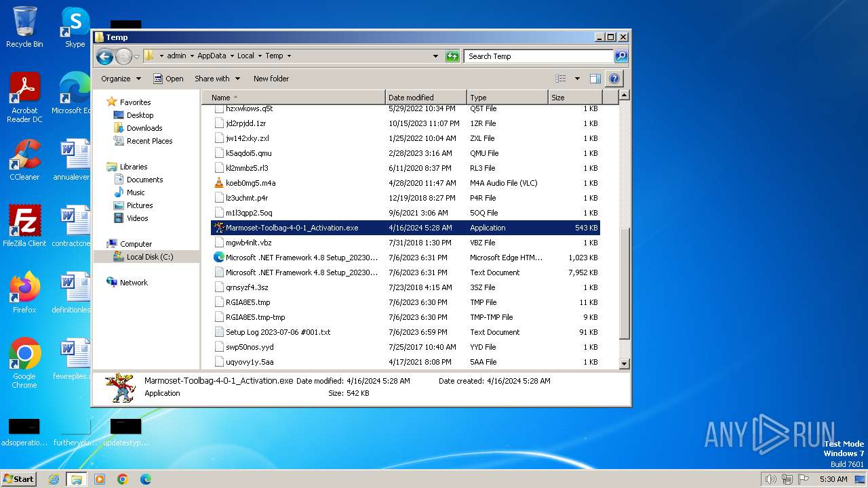
Task: Expand the Local breadcrumb arrow
Action: [259, 56]
